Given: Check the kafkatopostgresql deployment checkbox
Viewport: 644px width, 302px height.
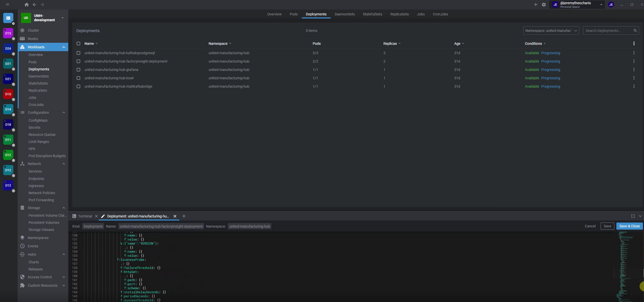Looking at the screenshot, I should [x=78, y=53].
